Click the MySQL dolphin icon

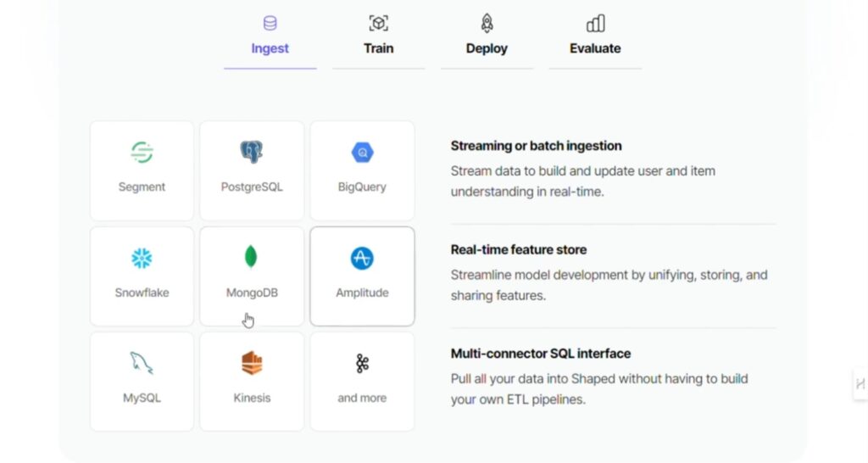click(x=142, y=363)
